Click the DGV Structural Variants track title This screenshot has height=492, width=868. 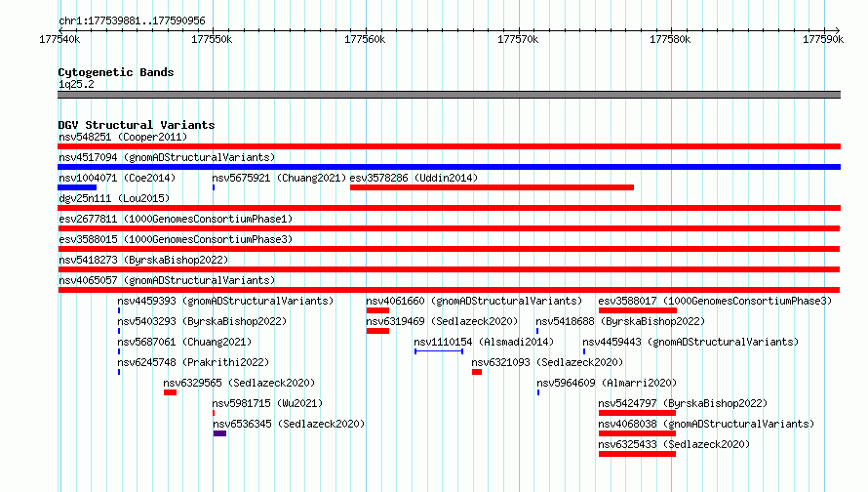[x=137, y=125]
